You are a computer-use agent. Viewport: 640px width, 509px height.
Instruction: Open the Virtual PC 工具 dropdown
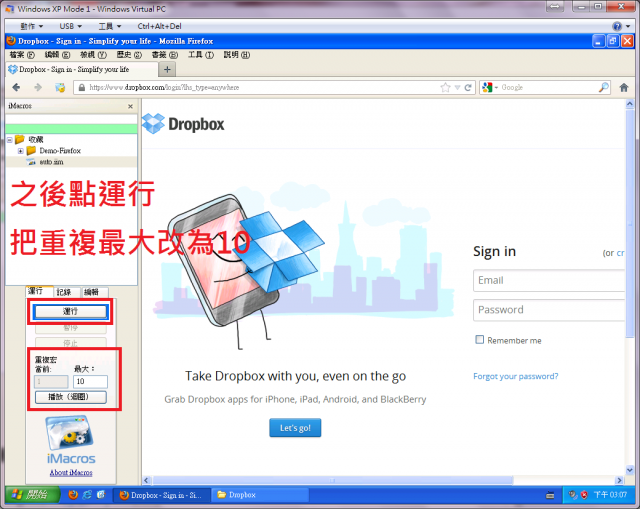110,26
